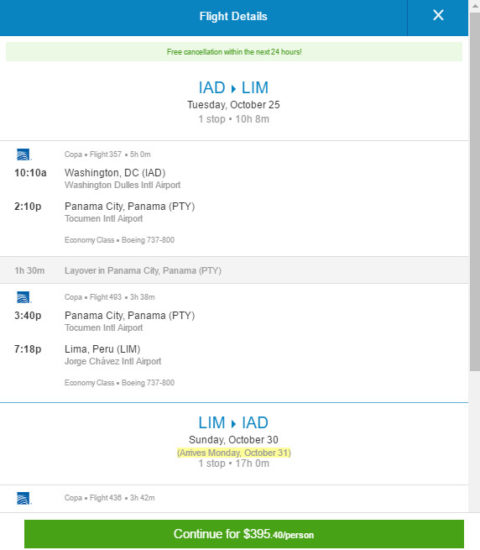
Task: Click Copa logo next to Flight 357
Action: point(24,154)
